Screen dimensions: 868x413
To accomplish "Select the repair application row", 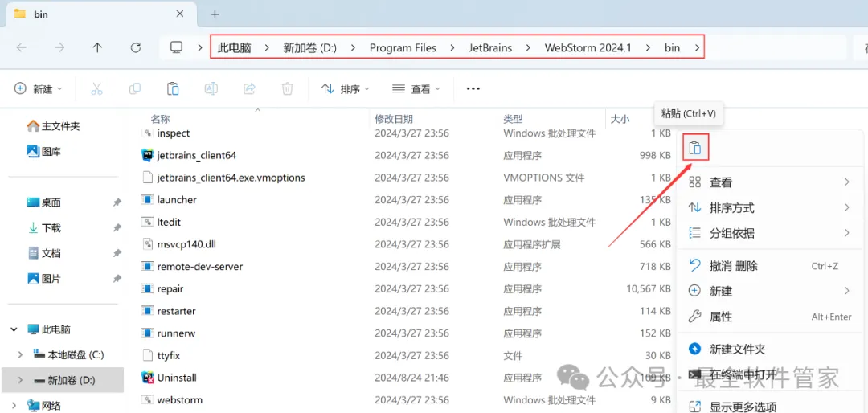I will coord(407,288).
